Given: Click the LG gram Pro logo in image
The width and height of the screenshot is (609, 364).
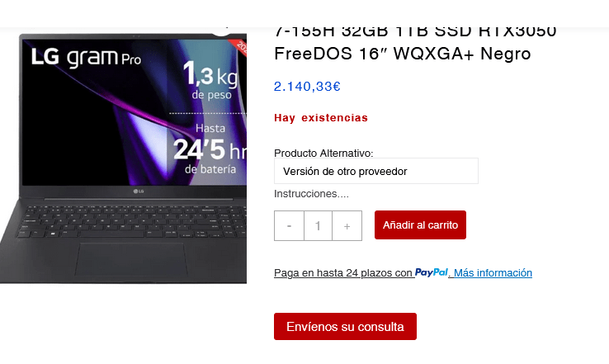Looking at the screenshot, I should [86, 58].
